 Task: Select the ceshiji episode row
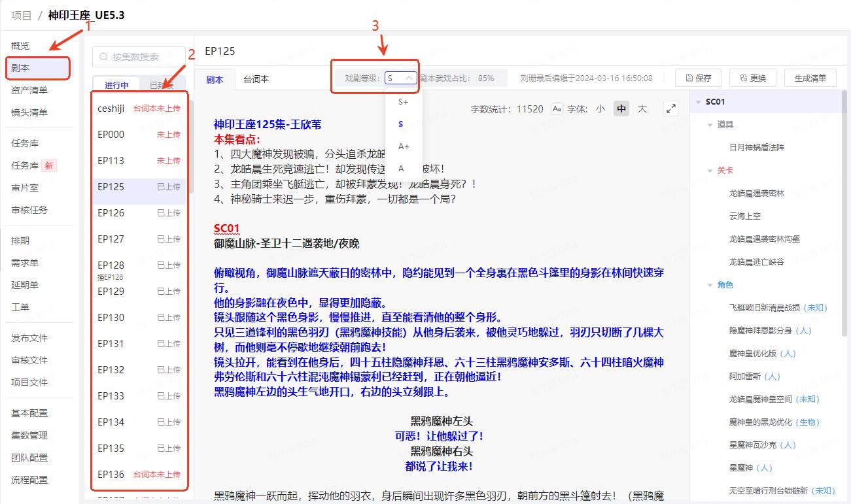click(x=139, y=109)
